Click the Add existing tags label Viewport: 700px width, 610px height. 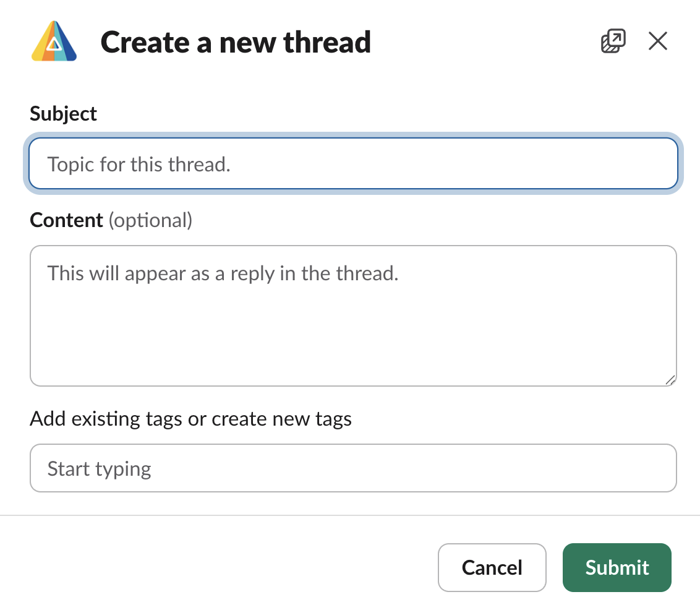coord(190,419)
